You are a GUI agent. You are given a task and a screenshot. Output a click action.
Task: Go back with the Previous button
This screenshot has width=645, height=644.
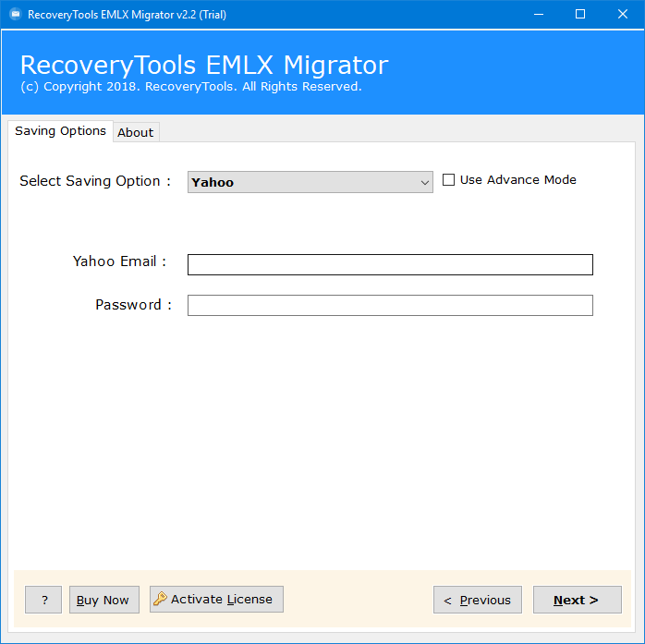pyautogui.click(x=478, y=600)
